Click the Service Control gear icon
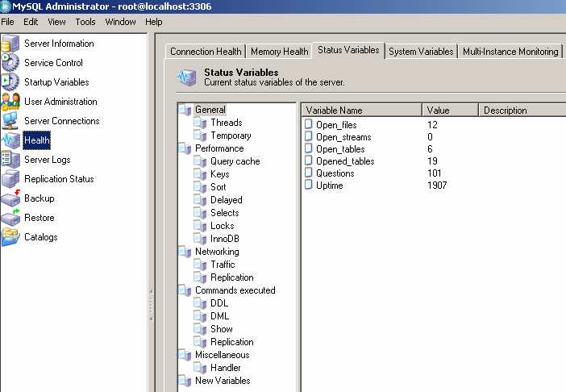 (x=10, y=62)
